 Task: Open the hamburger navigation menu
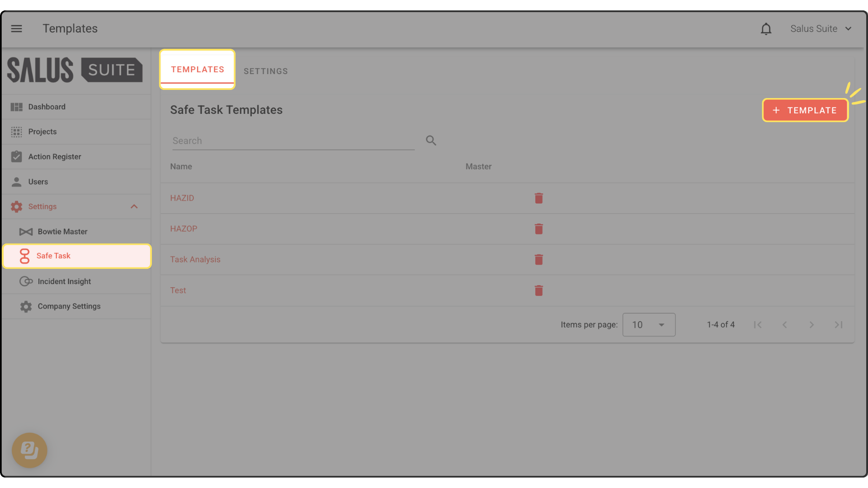[17, 28]
